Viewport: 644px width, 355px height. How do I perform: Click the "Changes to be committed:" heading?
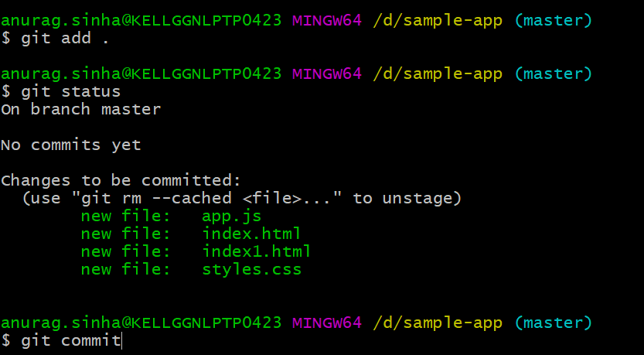pos(121,181)
